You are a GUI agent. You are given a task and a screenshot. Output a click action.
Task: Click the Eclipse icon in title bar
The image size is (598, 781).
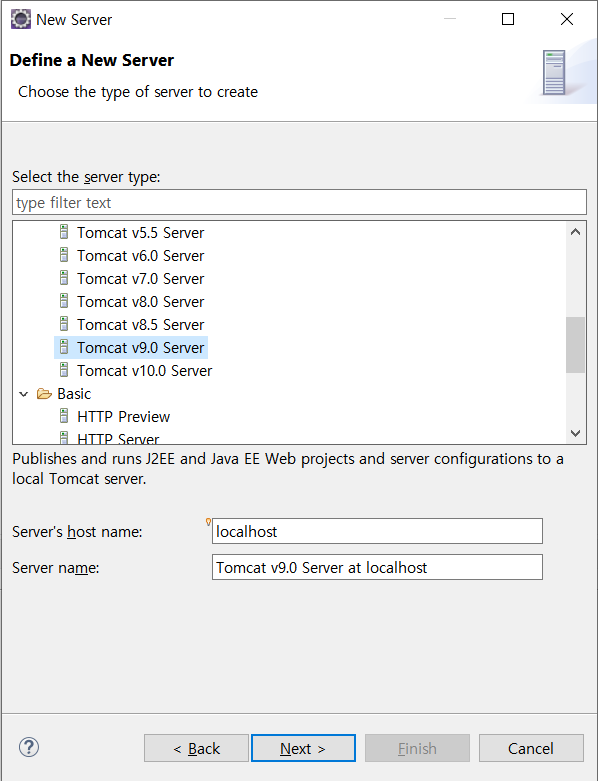(20, 19)
